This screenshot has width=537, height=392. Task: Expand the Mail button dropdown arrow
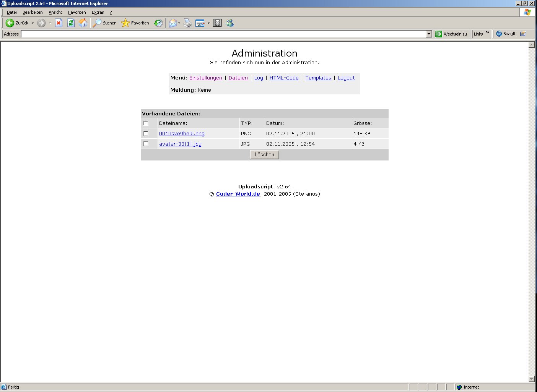(179, 23)
